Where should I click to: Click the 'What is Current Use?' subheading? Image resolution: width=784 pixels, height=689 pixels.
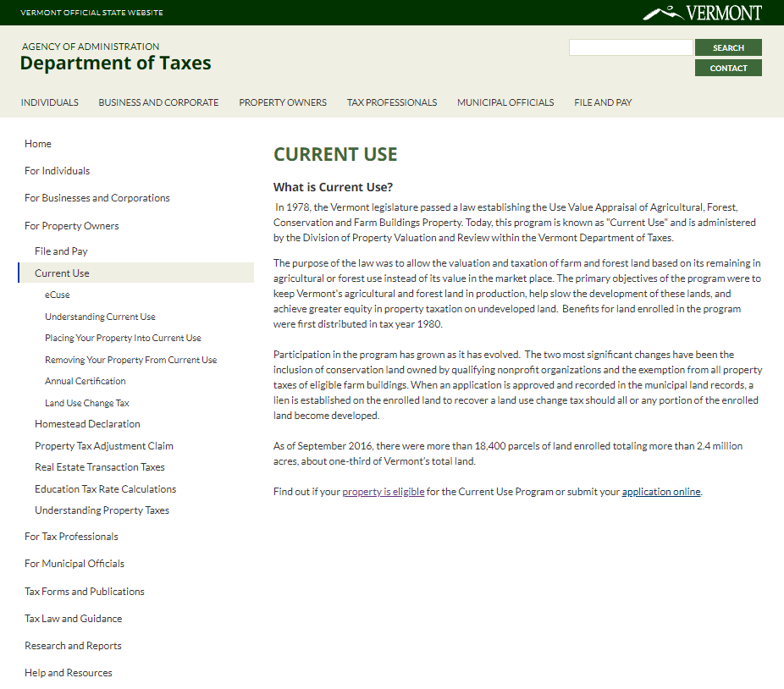(x=333, y=188)
